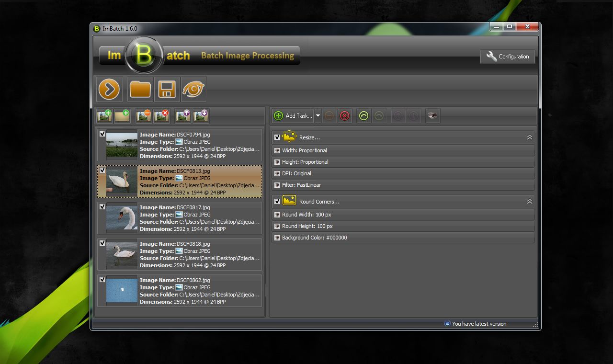613x364 pixels.
Task: Remove task with the dimmed minus circle icon
Action: [329, 115]
